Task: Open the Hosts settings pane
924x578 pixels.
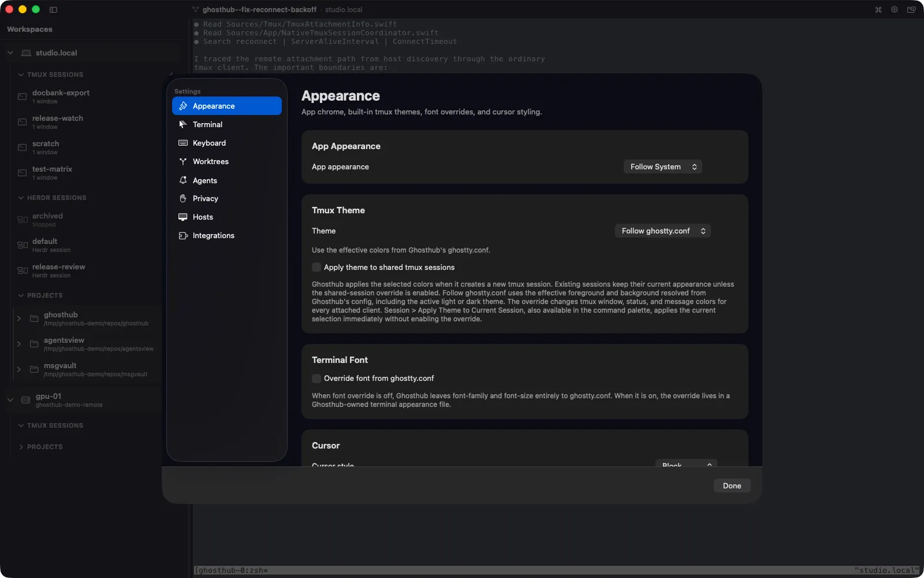Action: click(x=227, y=217)
